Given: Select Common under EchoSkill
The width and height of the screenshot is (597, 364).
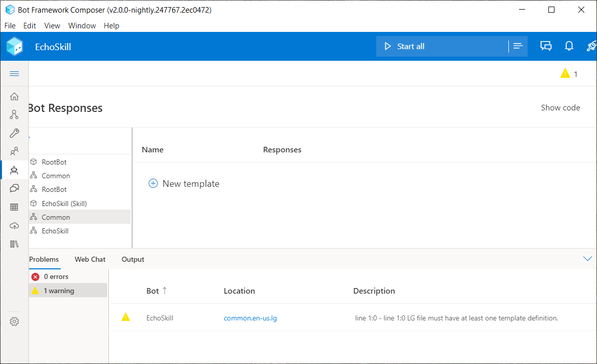Looking at the screenshot, I should tap(56, 217).
